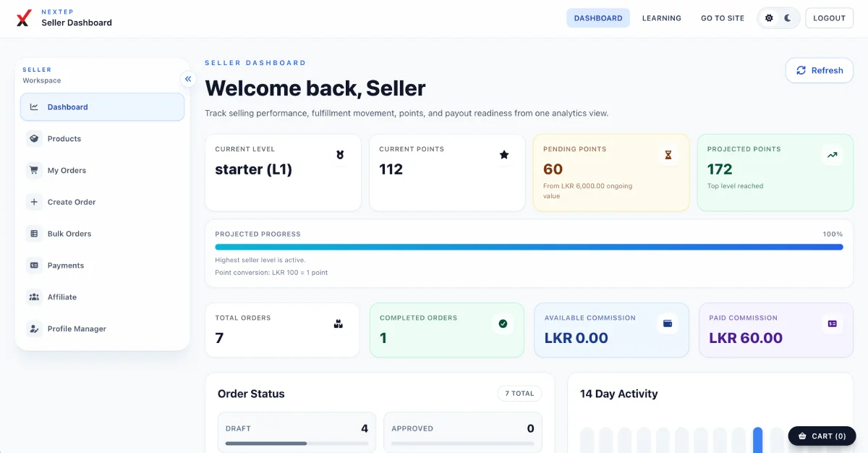Click the hourglass icon on Pending Points card
The image size is (868, 453).
tap(668, 155)
